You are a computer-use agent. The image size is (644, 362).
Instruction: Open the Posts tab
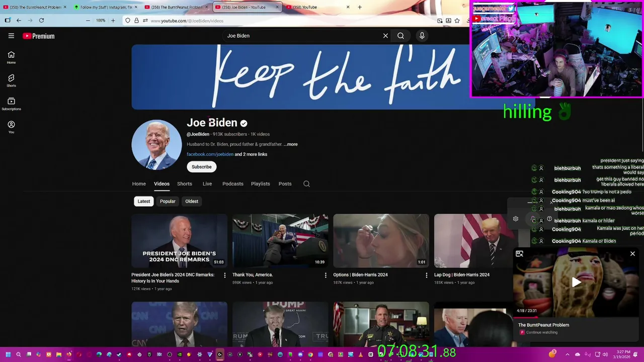[285, 184]
